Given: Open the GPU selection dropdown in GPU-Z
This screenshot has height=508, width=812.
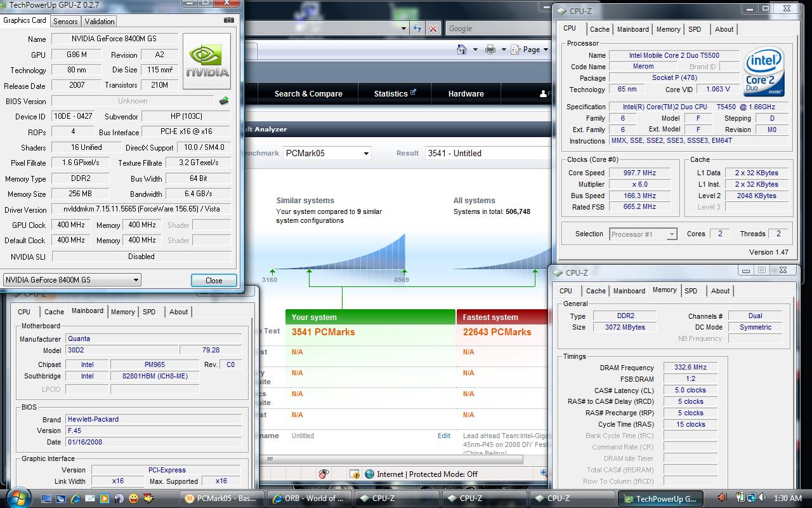Looking at the screenshot, I should click(136, 280).
